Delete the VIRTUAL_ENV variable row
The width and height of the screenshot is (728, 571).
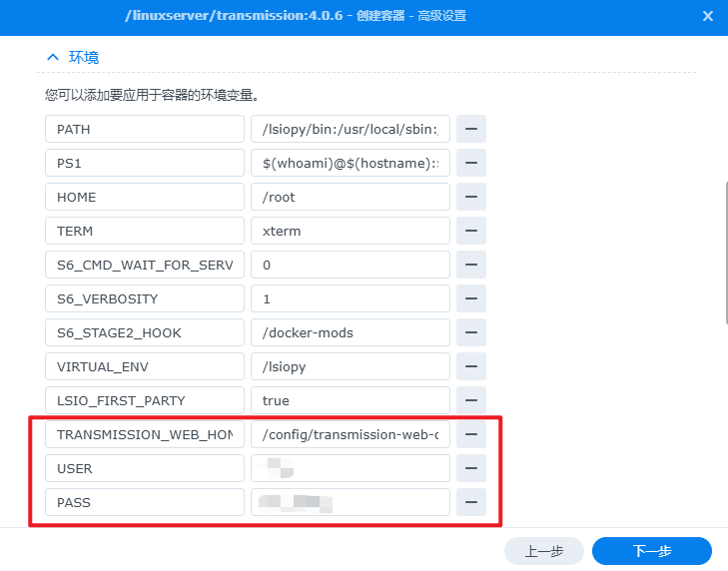pyautogui.click(x=470, y=366)
